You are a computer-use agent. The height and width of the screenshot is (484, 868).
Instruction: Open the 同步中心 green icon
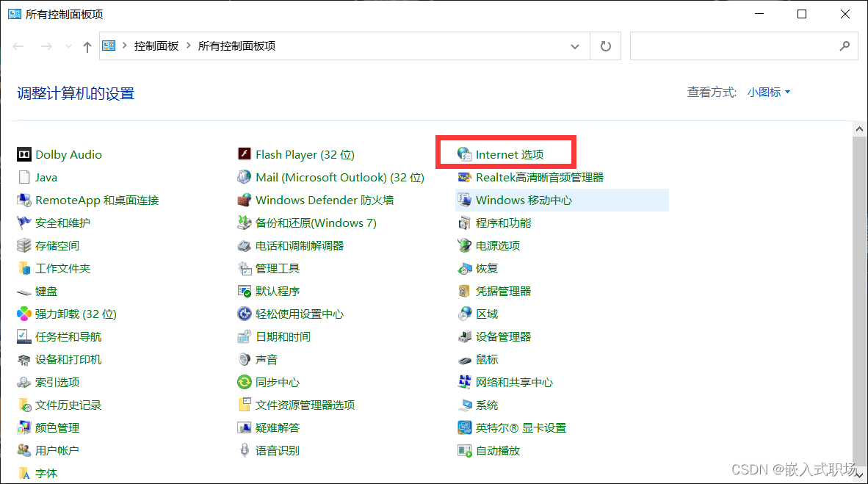pos(244,382)
